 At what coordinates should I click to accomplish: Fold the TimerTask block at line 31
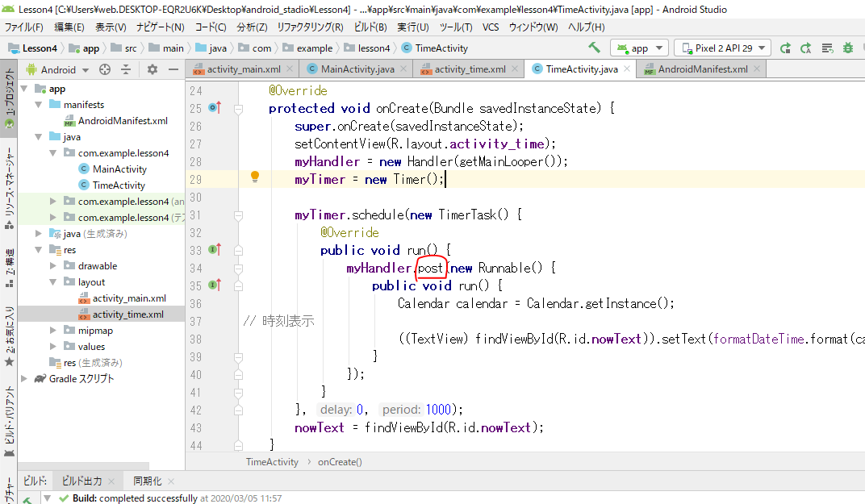point(238,215)
